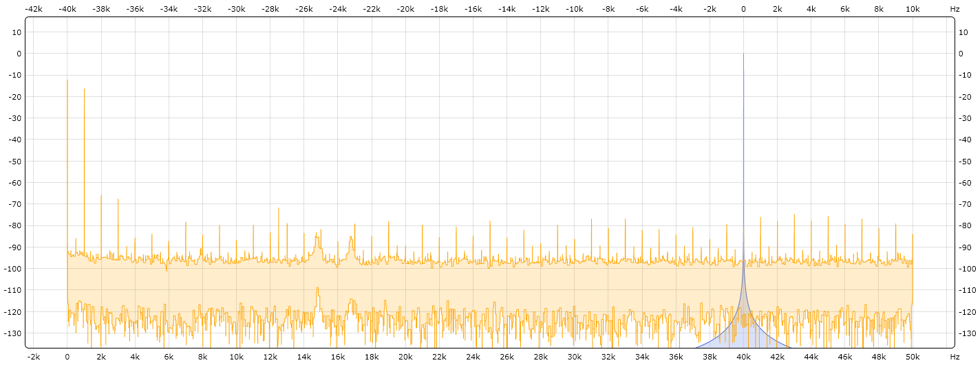The width and height of the screenshot is (980, 365).
Task: Click the Hz unit label on bottom axis
Action: coord(955,357)
